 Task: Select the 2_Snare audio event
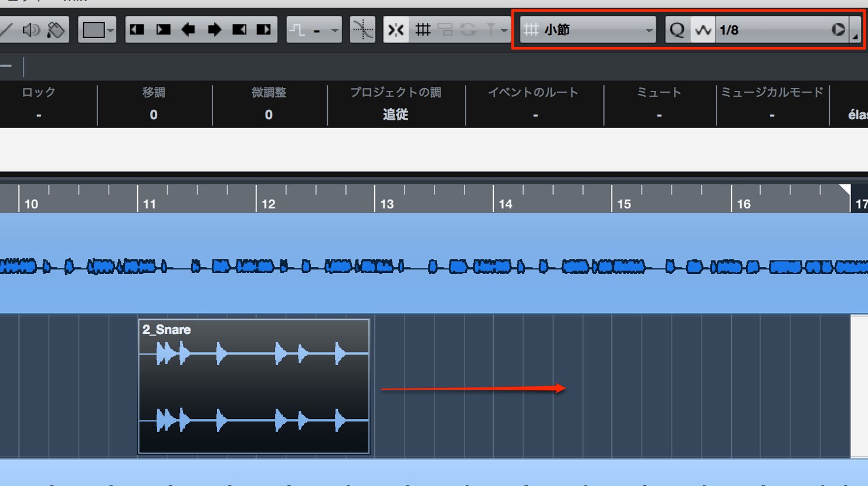(x=254, y=387)
